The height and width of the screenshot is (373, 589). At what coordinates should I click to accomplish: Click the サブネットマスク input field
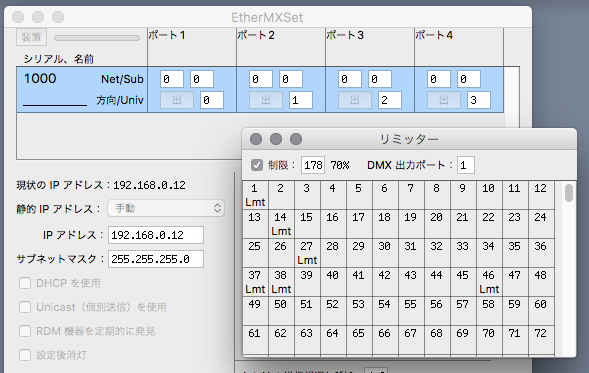click(156, 259)
